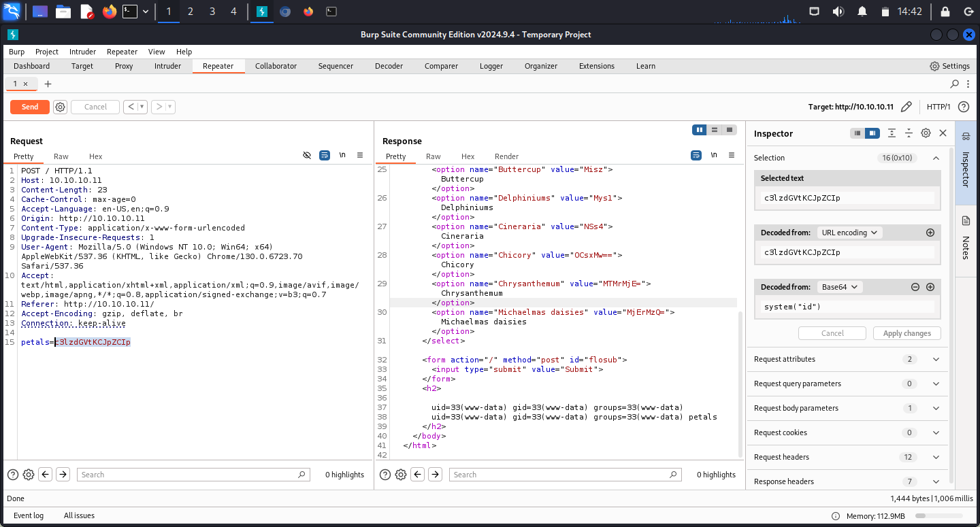This screenshot has height=527, width=980.
Task: Select top-bottom request response layout
Action: point(715,130)
